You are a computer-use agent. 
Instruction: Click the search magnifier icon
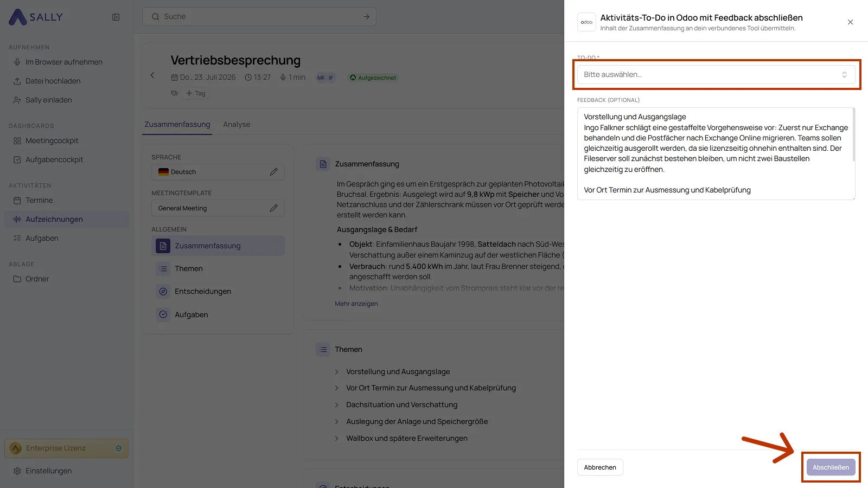(x=156, y=17)
